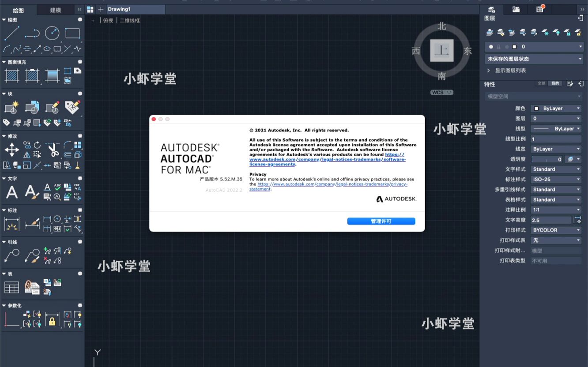The image size is (588, 367).
Task: Select the Line tool in 绘图 panel
Action: (x=11, y=33)
